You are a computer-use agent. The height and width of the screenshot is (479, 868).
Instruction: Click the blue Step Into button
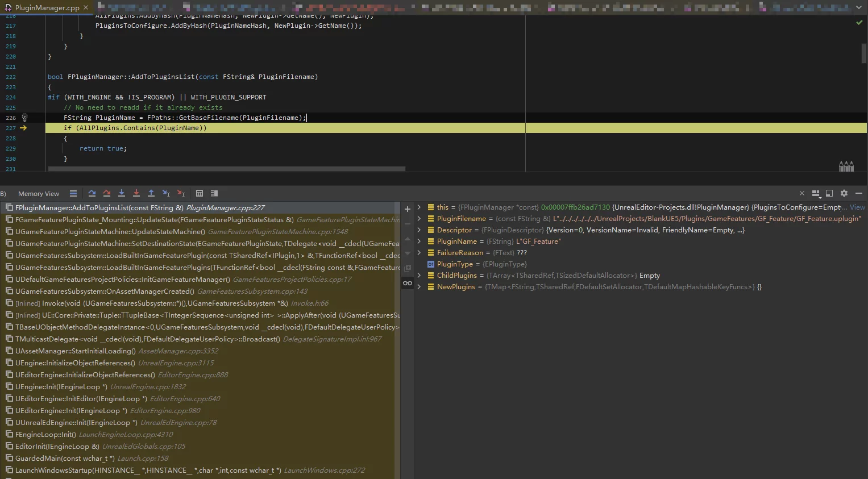click(x=121, y=193)
